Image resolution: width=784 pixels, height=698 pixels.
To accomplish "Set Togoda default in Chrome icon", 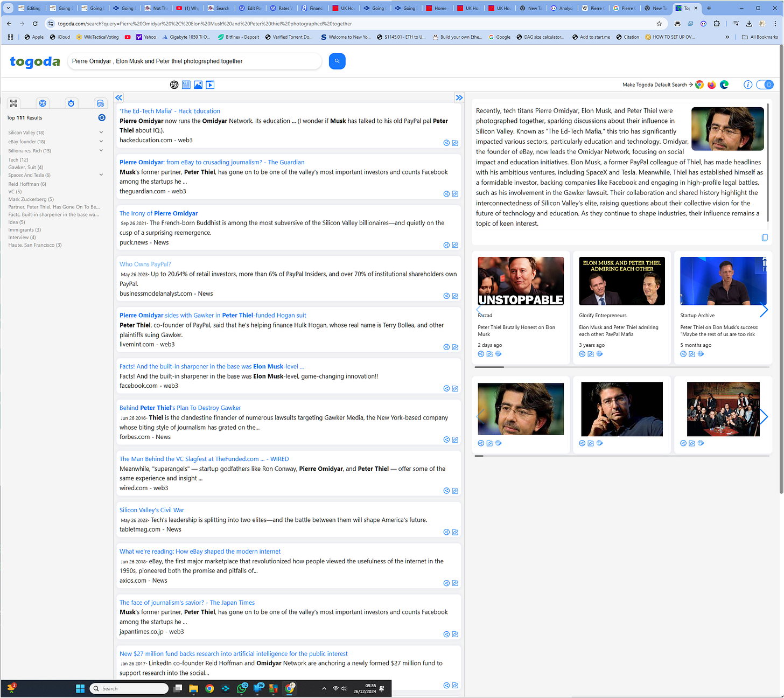I will [699, 85].
